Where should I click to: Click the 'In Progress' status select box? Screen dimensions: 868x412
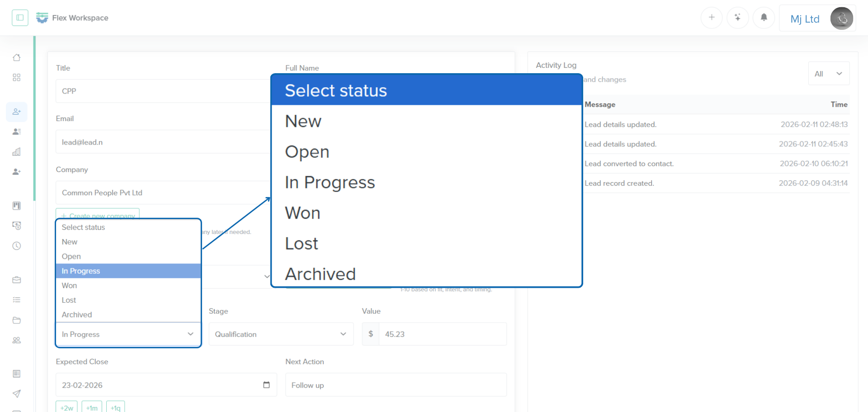pyautogui.click(x=128, y=334)
